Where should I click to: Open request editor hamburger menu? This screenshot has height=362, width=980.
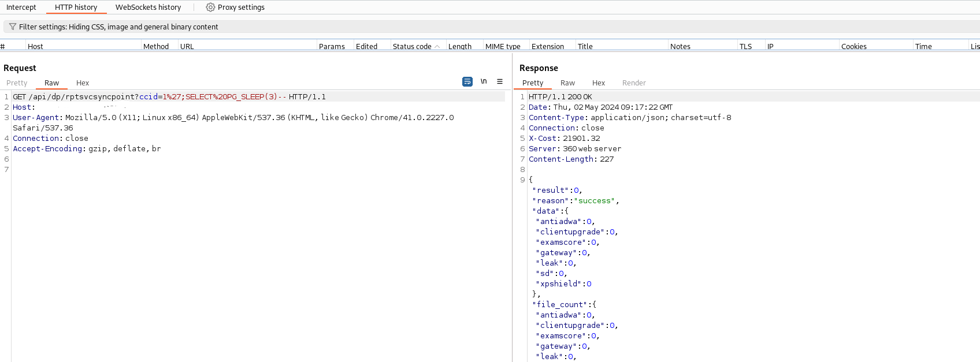pyautogui.click(x=500, y=81)
